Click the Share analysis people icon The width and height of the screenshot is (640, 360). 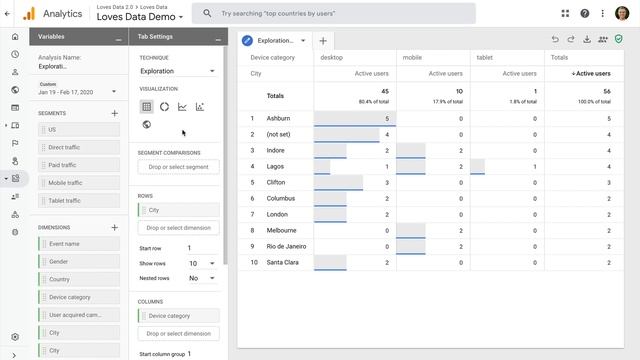pos(603,39)
